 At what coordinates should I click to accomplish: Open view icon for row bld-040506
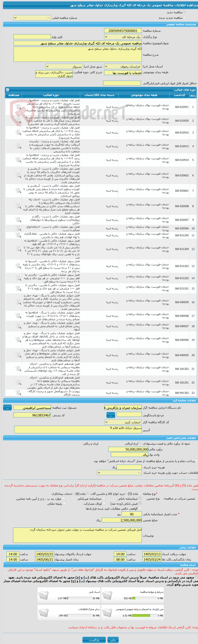18,340
